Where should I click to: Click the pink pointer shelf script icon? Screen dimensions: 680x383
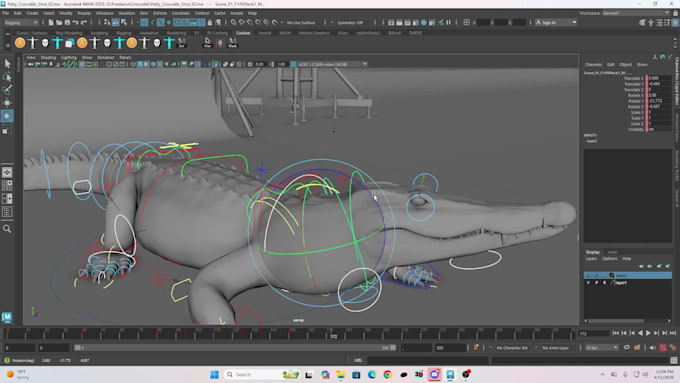207,43
